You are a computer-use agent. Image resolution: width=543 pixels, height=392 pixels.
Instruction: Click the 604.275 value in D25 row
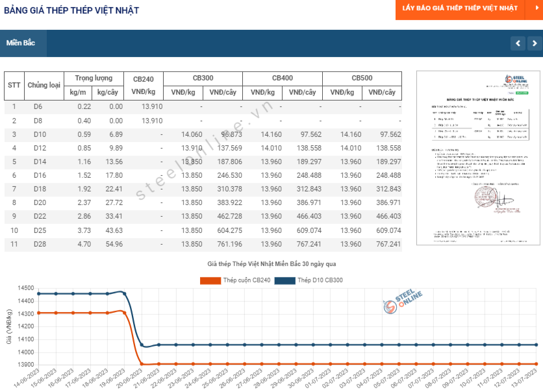pyautogui.click(x=229, y=230)
